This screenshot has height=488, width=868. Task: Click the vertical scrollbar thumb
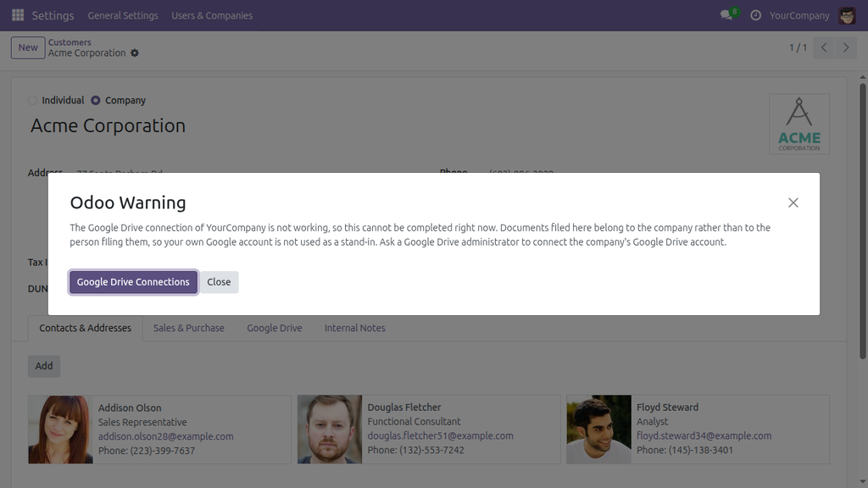click(862, 221)
